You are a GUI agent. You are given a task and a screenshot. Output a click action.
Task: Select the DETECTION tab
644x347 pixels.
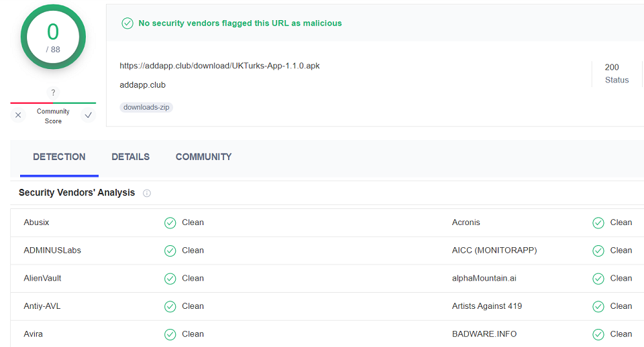(59, 157)
